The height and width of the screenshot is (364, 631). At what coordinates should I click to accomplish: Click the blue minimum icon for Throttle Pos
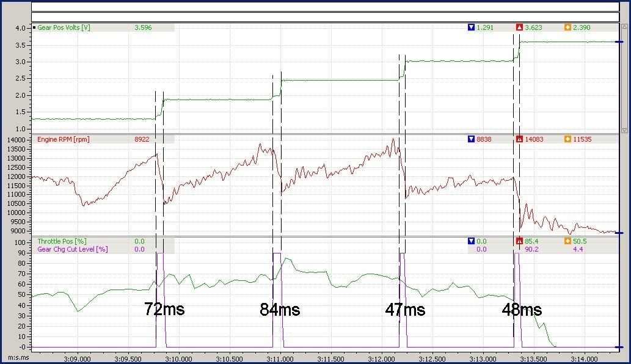470,241
